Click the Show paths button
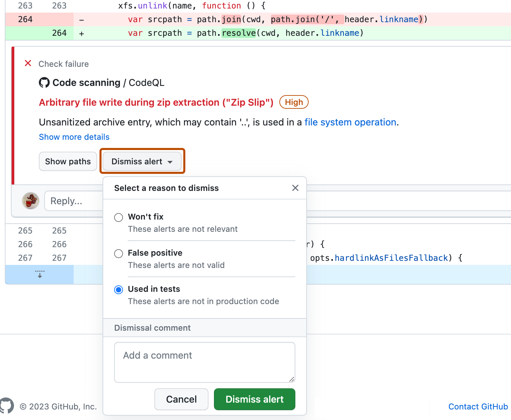Screen dimensions: 511x420 coord(68,161)
